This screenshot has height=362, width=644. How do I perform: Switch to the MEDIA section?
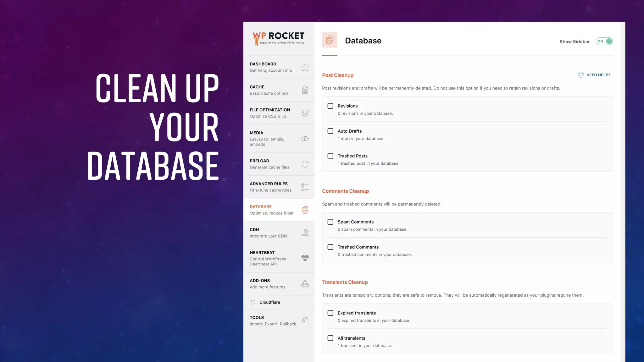(279, 139)
